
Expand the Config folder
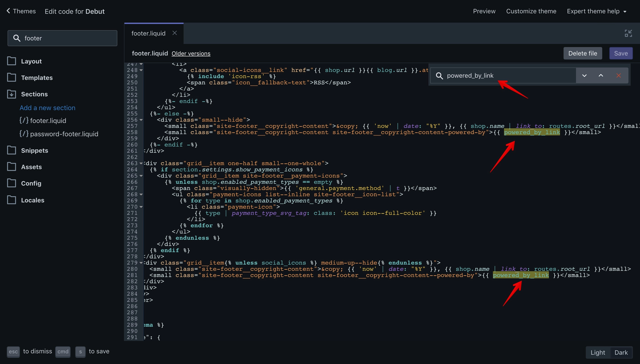(31, 184)
